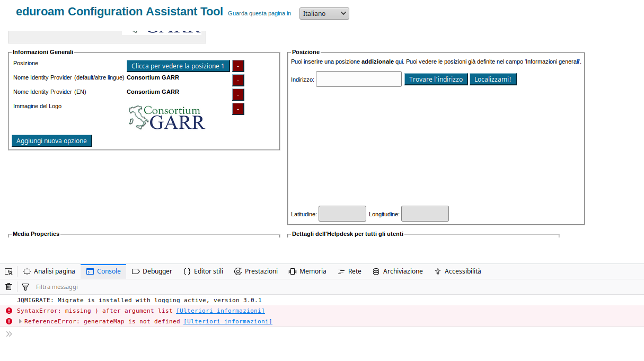Click the Indirizzo address input field
644x361 pixels.
coord(359,79)
